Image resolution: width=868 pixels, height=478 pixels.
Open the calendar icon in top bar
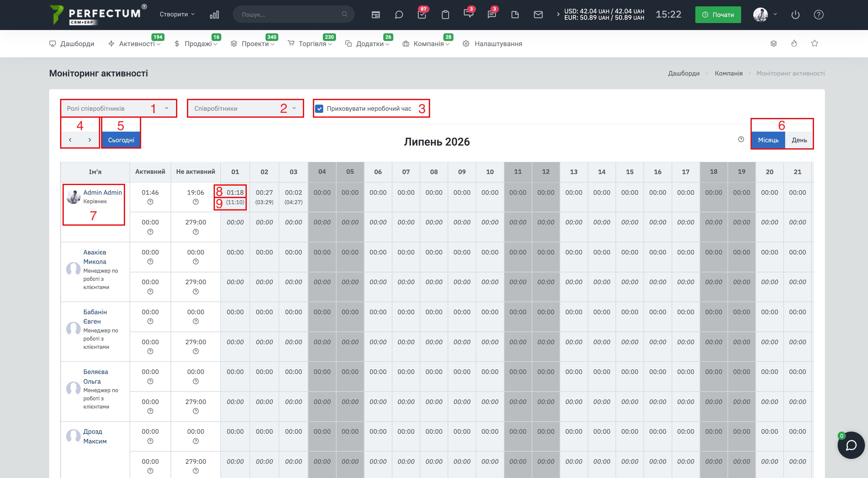click(x=376, y=15)
